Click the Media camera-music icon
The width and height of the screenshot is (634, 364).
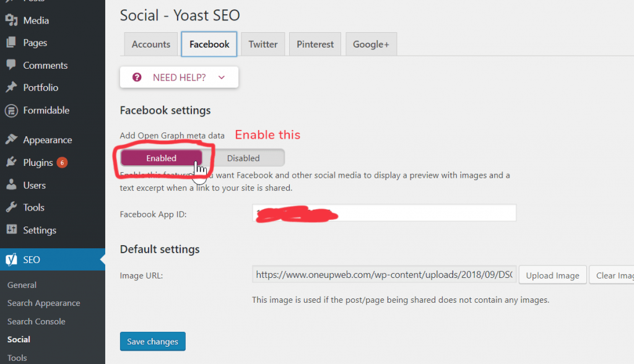[11, 20]
